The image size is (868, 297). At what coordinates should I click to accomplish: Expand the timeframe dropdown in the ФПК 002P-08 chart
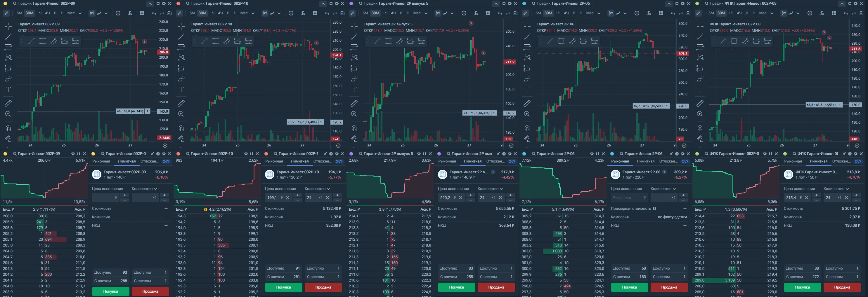click(x=772, y=13)
